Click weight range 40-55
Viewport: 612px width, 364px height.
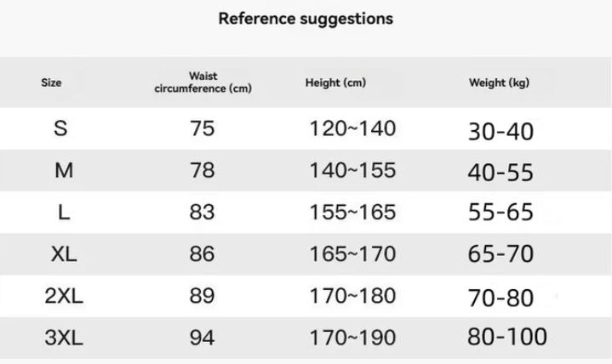click(x=500, y=173)
